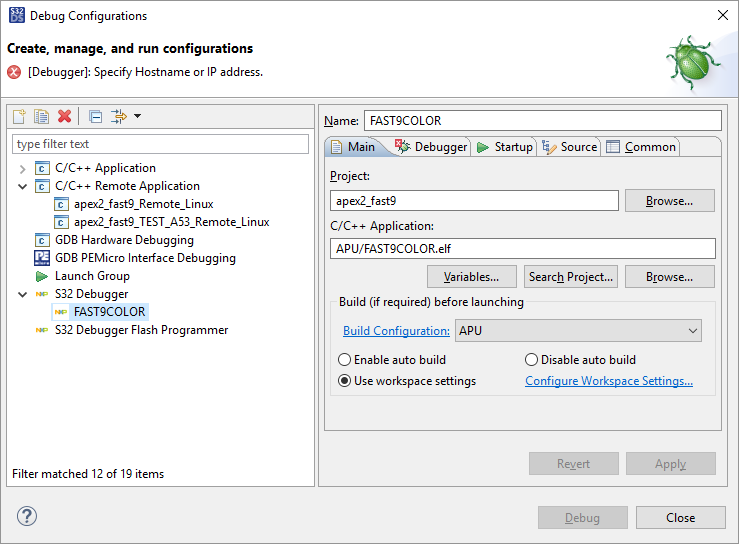This screenshot has height=544, width=739.
Task: Choose Use workspace settings option
Action: coord(345,381)
